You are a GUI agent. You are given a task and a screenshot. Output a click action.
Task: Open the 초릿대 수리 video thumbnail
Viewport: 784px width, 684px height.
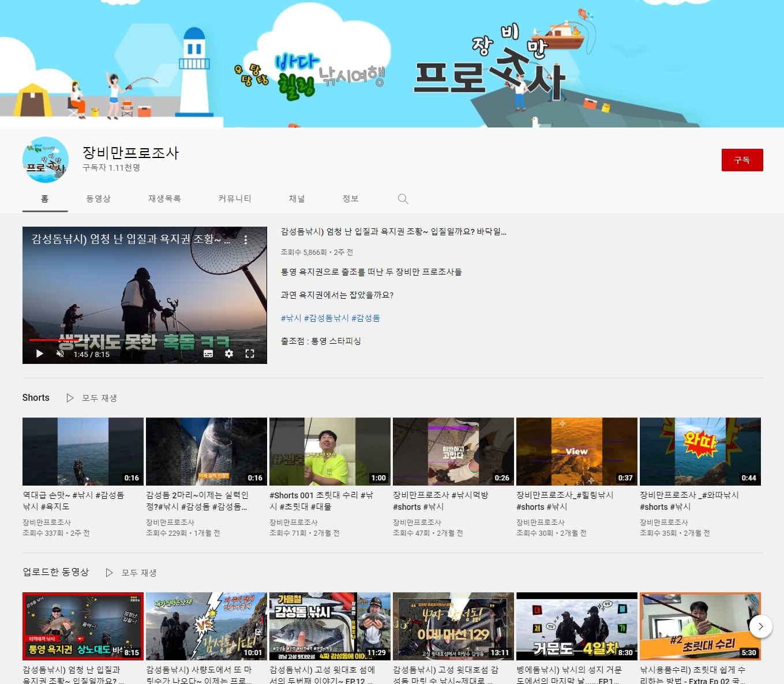[700, 626]
